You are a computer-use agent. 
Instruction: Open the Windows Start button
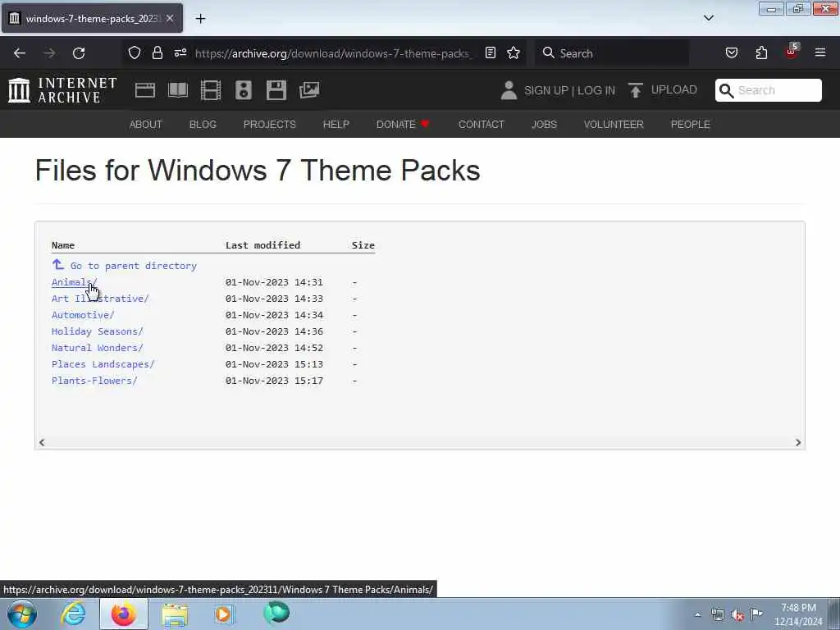tap(22, 614)
